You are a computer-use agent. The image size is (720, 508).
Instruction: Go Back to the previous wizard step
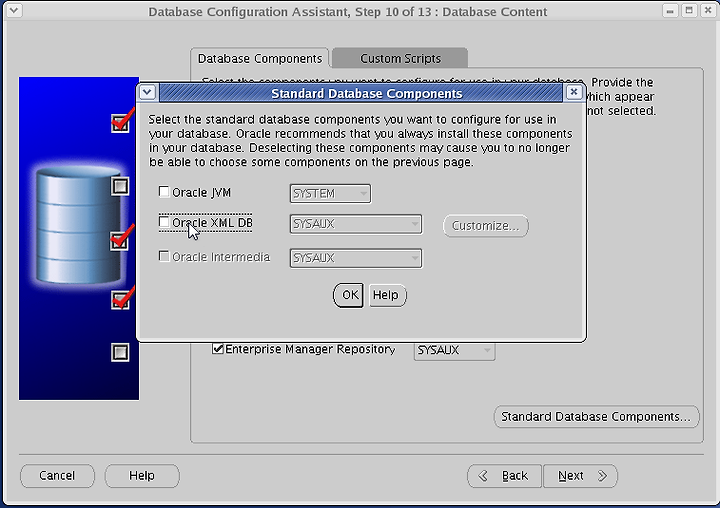pyautogui.click(x=505, y=475)
